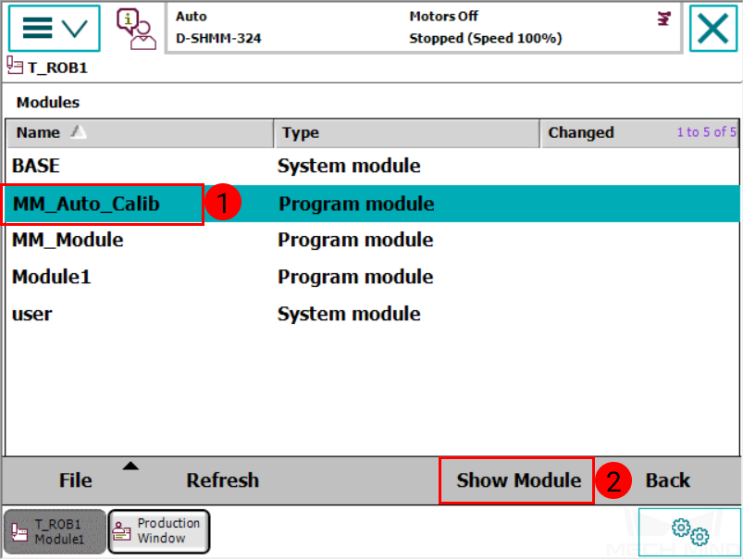
Task: Switch to the T_ROB1 Module1 taskbar tab
Action: [x=55, y=531]
